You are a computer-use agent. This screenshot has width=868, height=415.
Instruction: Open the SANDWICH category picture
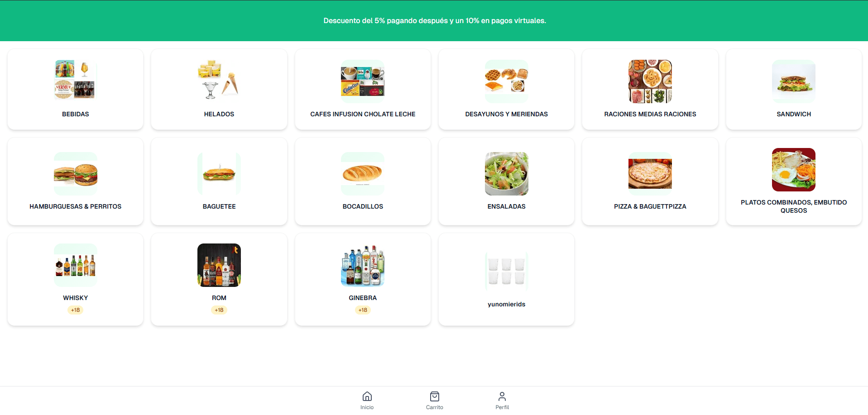point(794,81)
